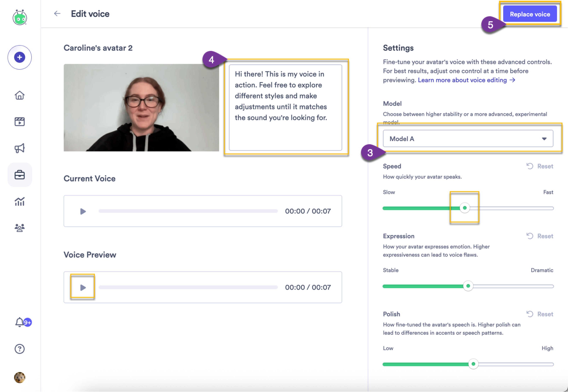Image resolution: width=568 pixels, height=392 pixels.
Task: Open the Analytics chart icon
Action: tap(20, 201)
